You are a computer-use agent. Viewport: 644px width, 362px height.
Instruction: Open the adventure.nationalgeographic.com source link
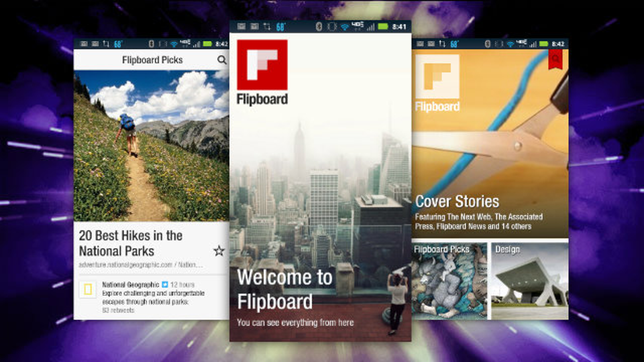click(x=140, y=265)
